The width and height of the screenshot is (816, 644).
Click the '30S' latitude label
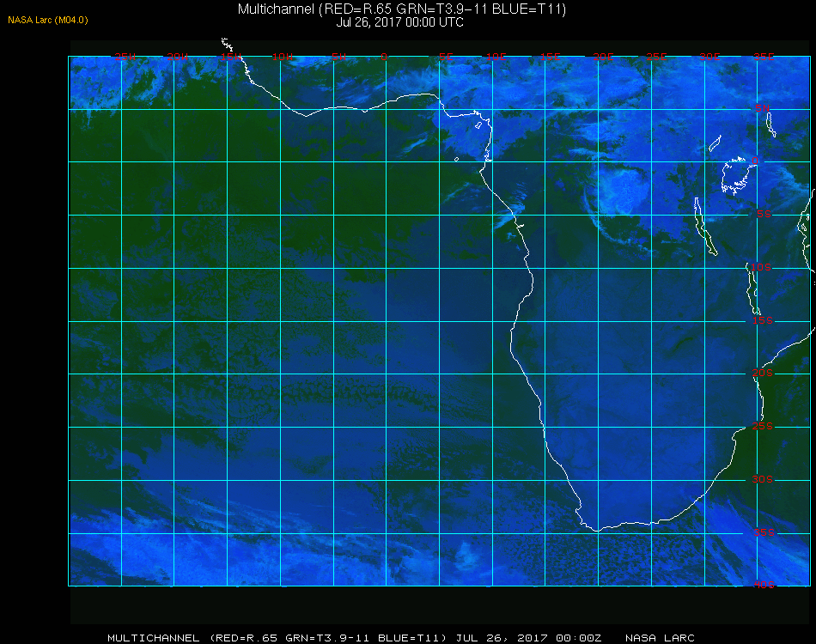coord(763,479)
